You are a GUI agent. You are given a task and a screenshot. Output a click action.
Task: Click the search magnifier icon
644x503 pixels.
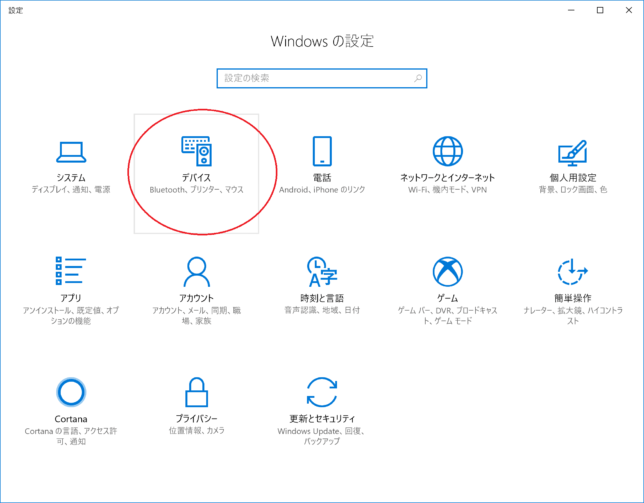tap(418, 78)
